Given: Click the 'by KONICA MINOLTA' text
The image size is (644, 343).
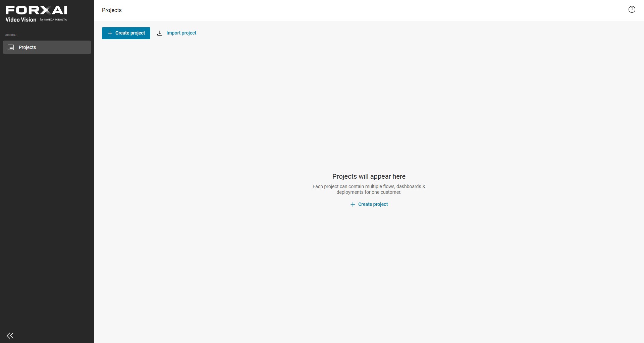Looking at the screenshot, I should pos(54,20).
